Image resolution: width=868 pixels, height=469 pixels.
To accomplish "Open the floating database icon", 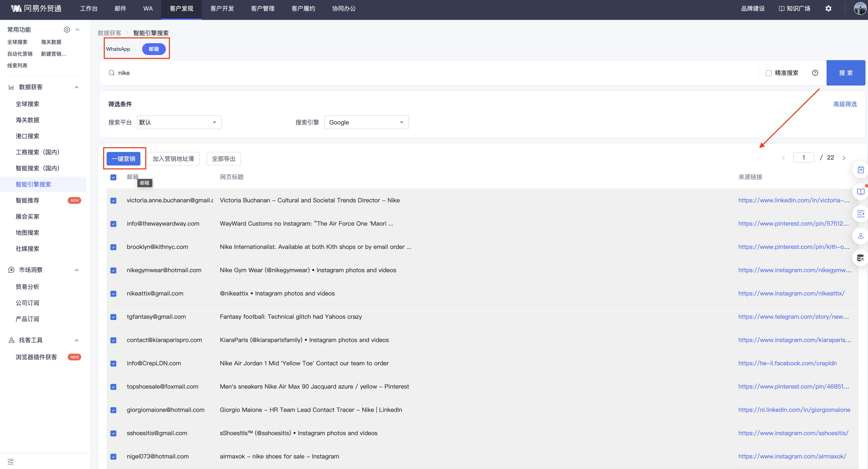I will coord(860,258).
